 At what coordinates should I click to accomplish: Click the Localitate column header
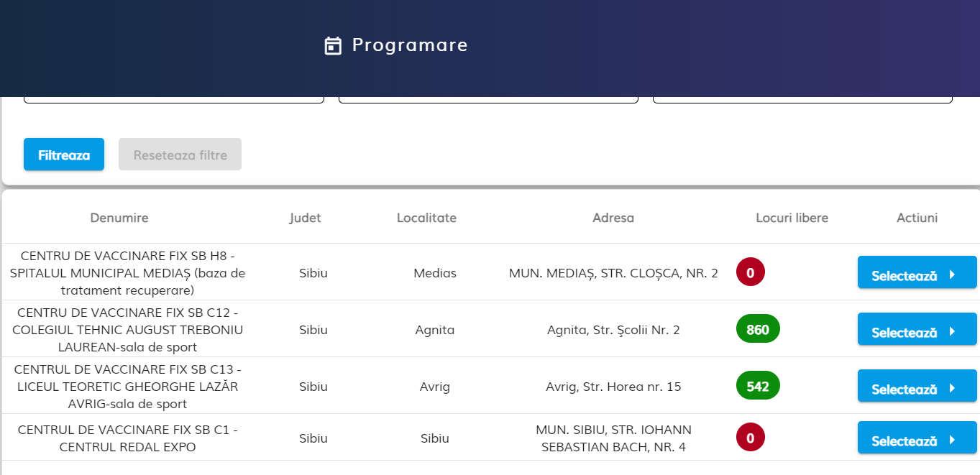coord(426,218)
